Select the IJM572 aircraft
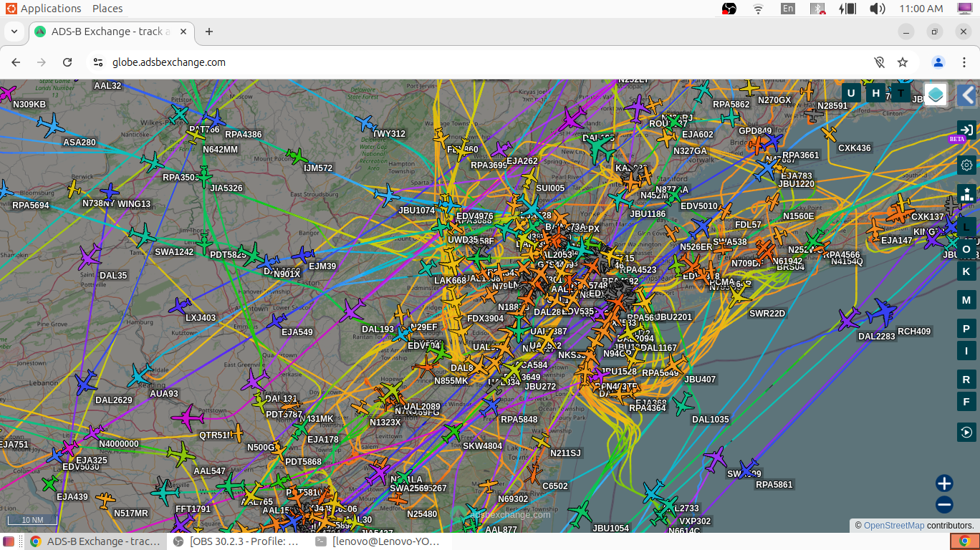Screen dimensions: 980x550 click(x=297, y=155)
